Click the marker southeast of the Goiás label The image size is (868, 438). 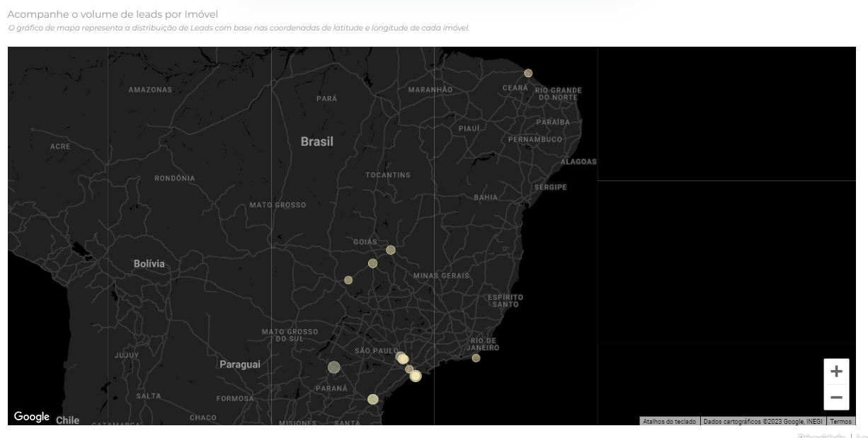pyautogui.click(x=372, y=263)
